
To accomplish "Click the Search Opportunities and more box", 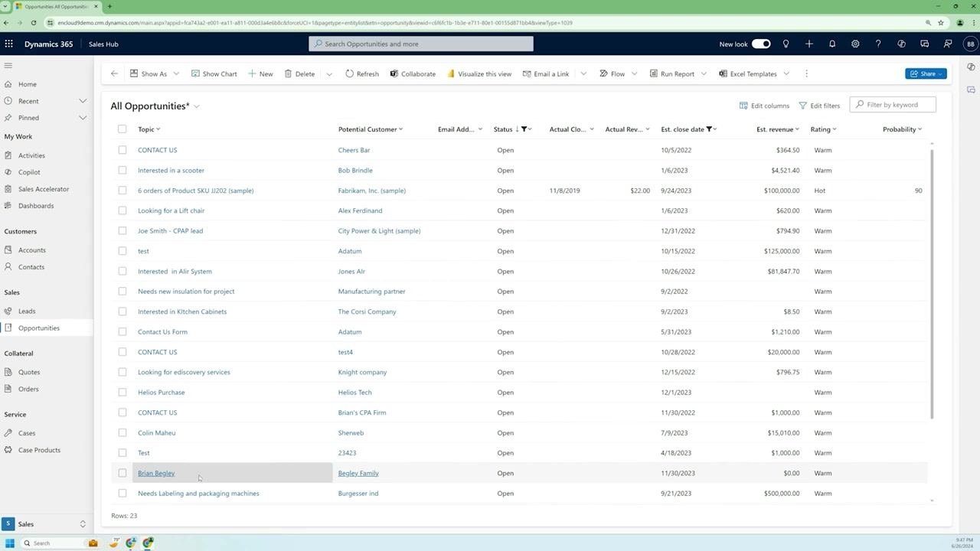I will [x=421, y=44].
